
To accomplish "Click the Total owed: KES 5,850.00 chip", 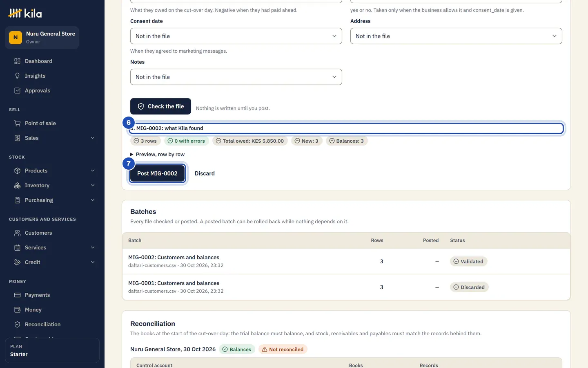I will (250, 141).
